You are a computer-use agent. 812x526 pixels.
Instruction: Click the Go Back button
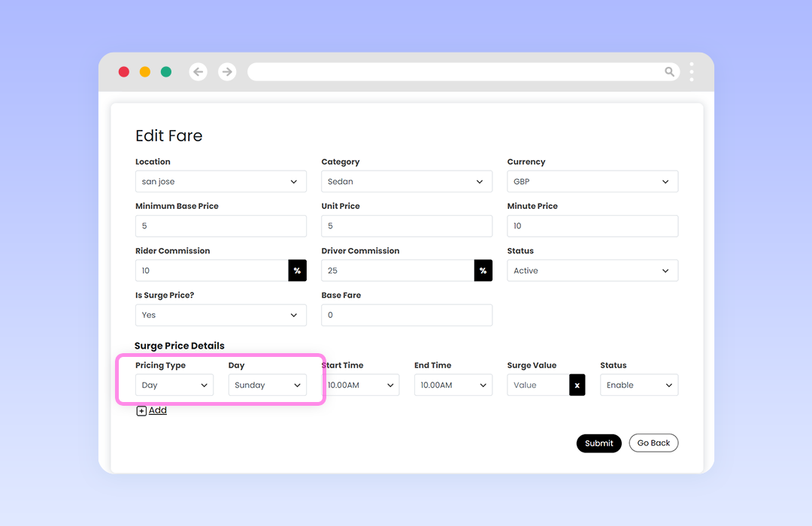(x=653, y=443)
